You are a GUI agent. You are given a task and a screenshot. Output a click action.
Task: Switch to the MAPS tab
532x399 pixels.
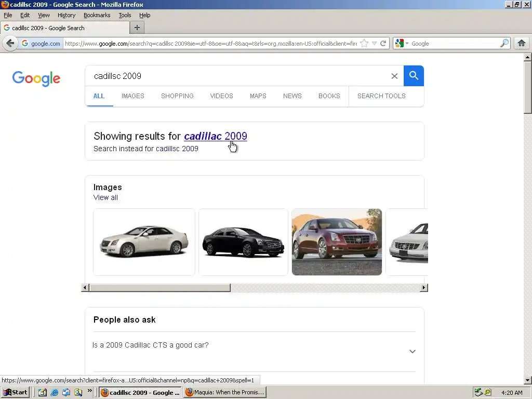click(x=258, y=96)
